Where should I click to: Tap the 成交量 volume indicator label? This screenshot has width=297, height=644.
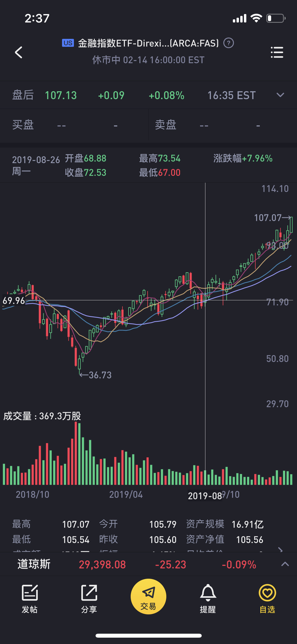[42, 416]
